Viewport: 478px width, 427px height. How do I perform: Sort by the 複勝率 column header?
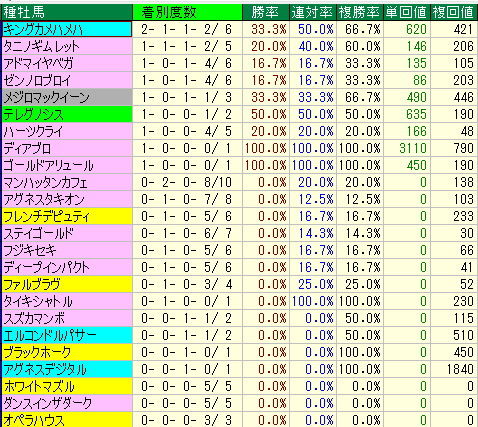(359, 12)
